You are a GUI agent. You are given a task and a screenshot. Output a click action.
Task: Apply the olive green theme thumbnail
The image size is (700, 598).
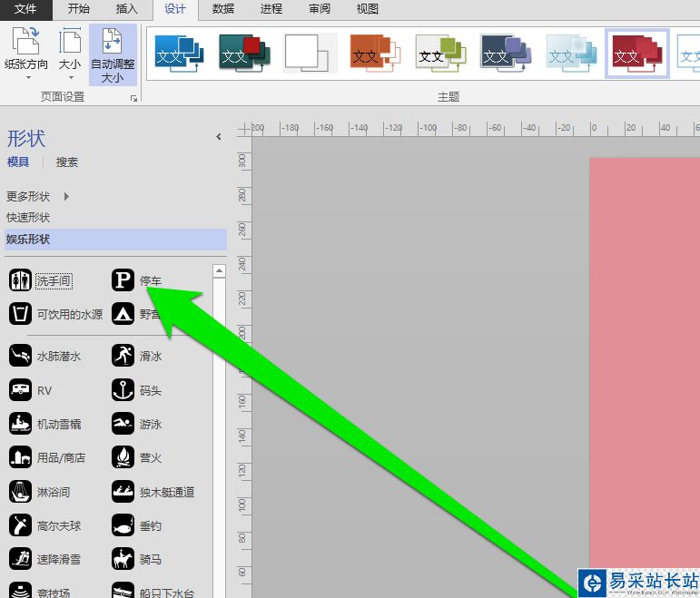coord(440,54)
